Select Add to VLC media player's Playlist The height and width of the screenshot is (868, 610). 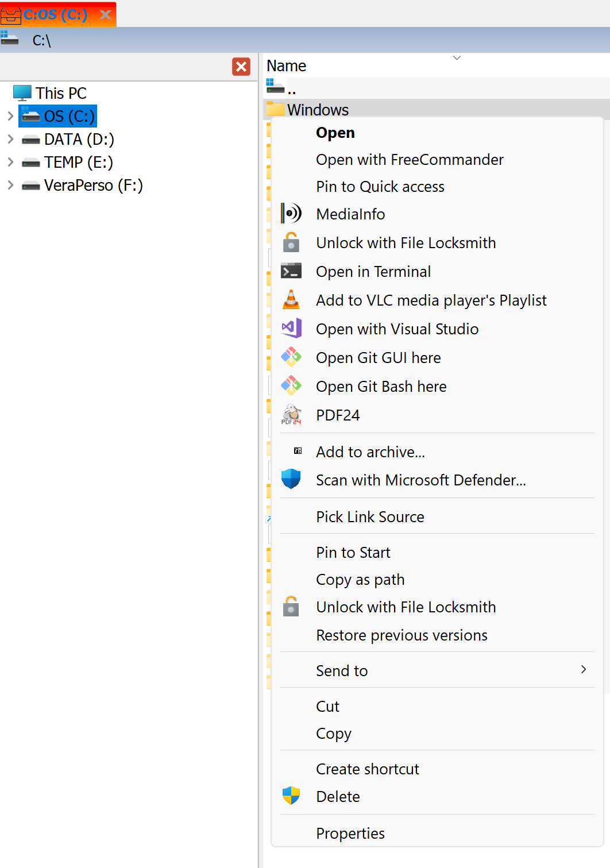[x=437, y=300]
